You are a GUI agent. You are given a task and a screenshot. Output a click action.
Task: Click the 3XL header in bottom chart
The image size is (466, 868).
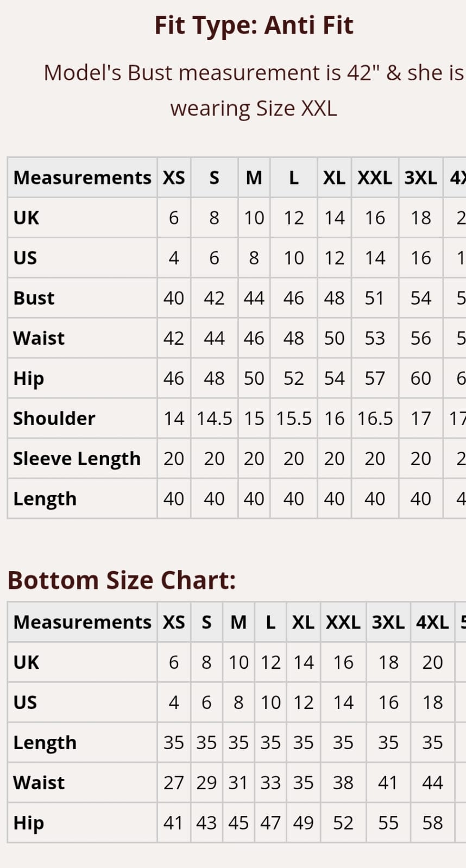(x=388, y=622)
